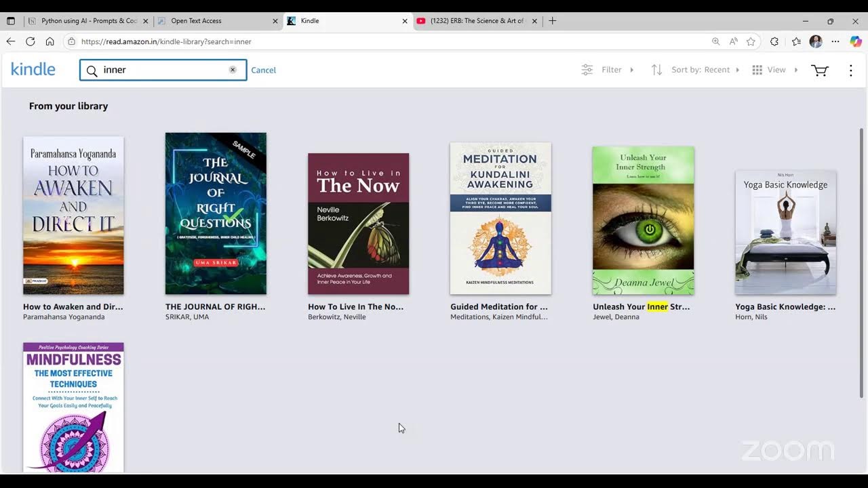Click the Kundalini Awakening meditation cover

[500, 218]
